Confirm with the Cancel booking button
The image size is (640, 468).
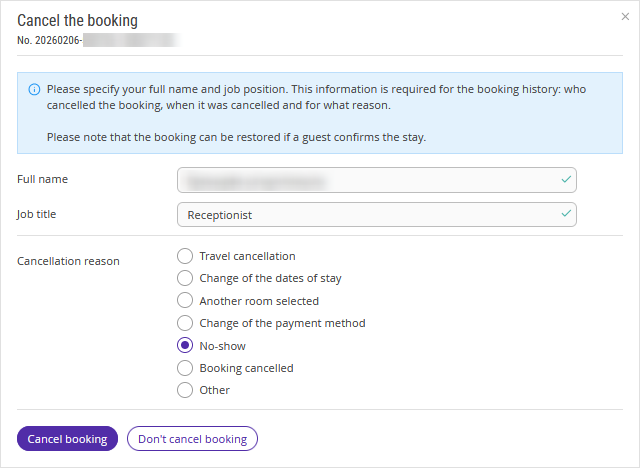point(67,439)
